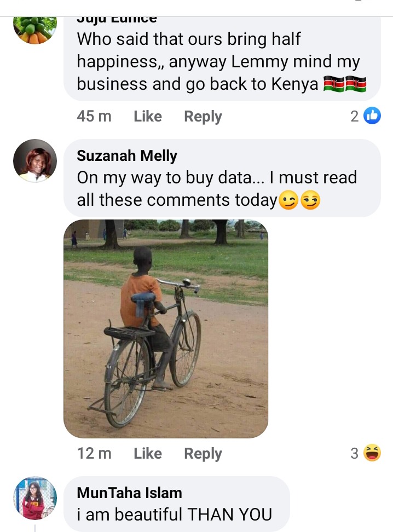Click the winking emoji in Suzanah's comment

pyautogui.click(x=288, y=200)
